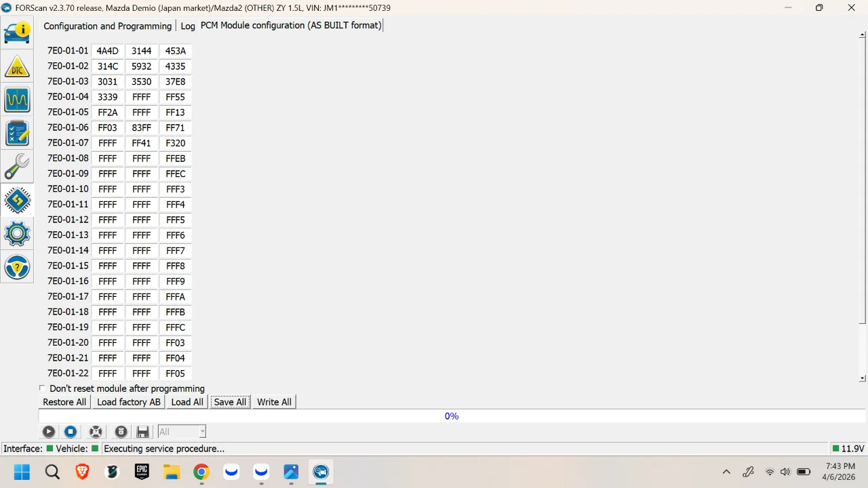The width and height of the screenshot is (868, 488).
Task: Select the Configuration and Programming tab
Action: (x=107, y=26)
